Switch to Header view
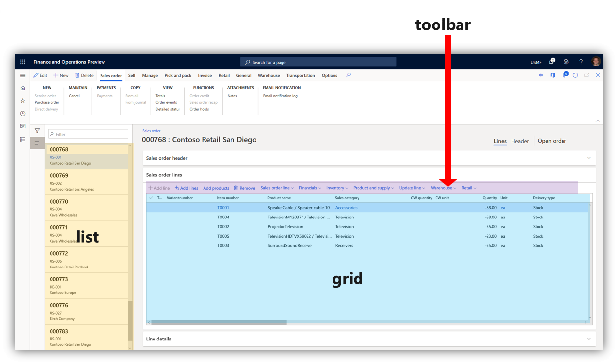 click(x=520, y=141)
